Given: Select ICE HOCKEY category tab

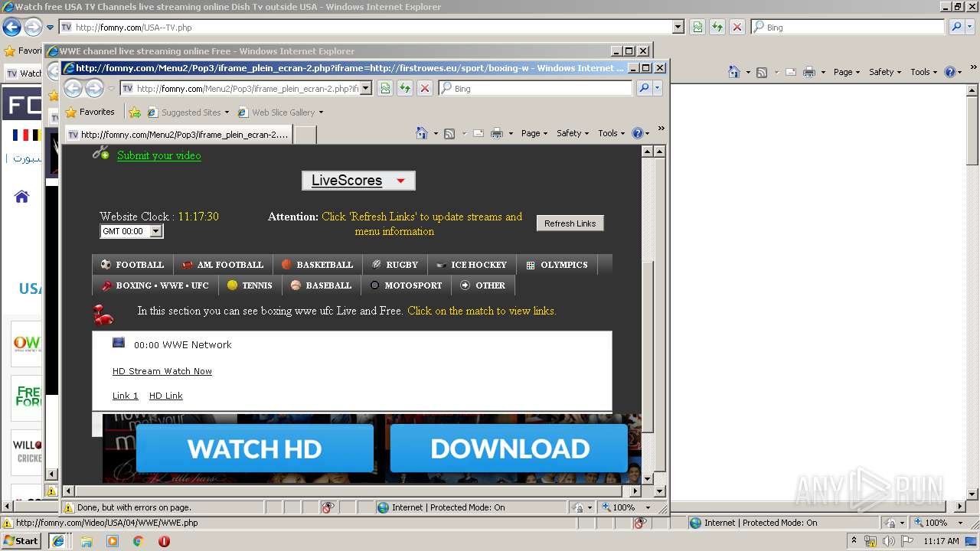Looking at the screenshot, I should (x=472, y=265).
